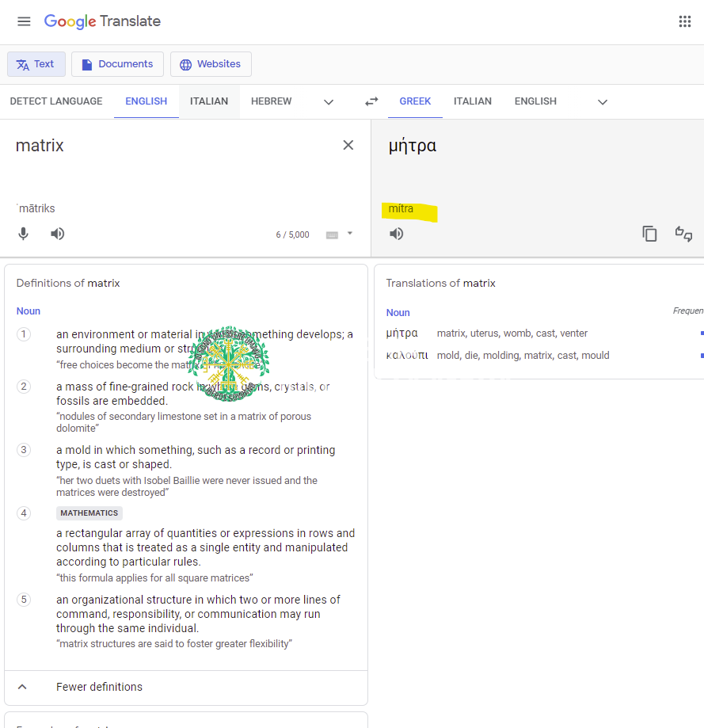704x728 pixels.
Task: Open the keyboard input tools dropdown
Action: click(x=349, y=234)
